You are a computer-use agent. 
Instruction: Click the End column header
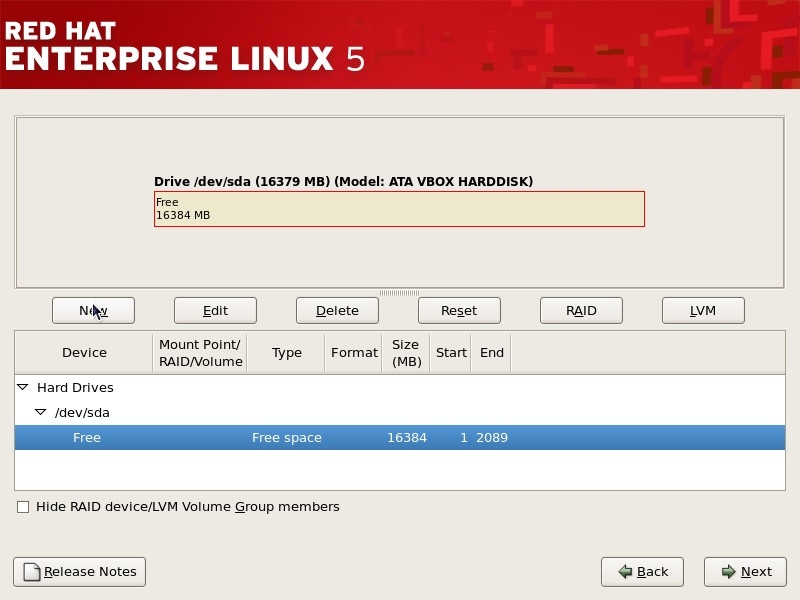[x=491, y=353]
